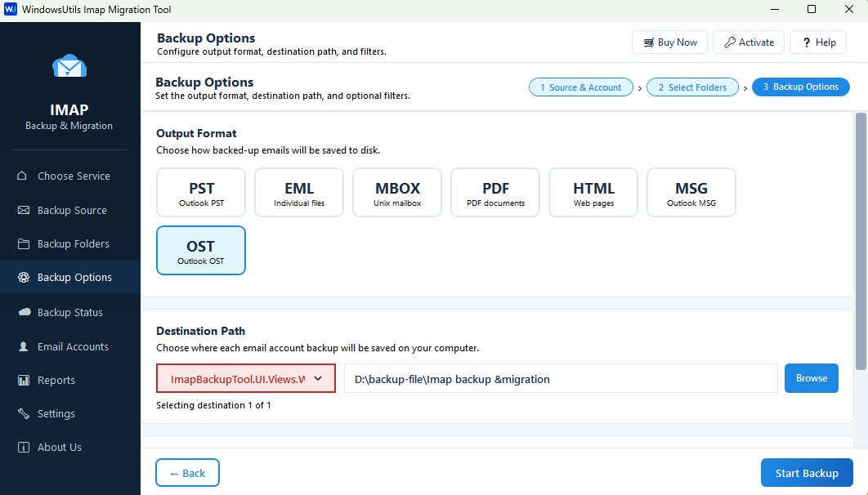
Task: Open Choose Service in the sidebar
Action: (x=70, y=176)
